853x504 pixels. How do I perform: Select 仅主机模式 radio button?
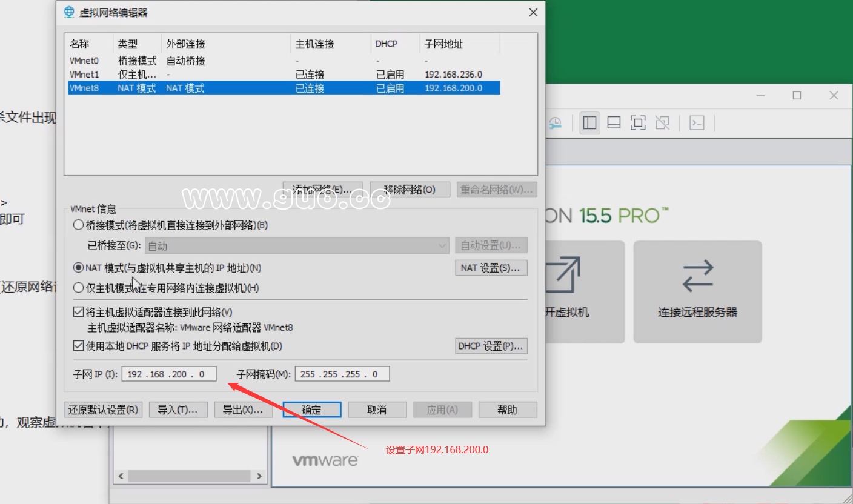click(x=79, y=288)
